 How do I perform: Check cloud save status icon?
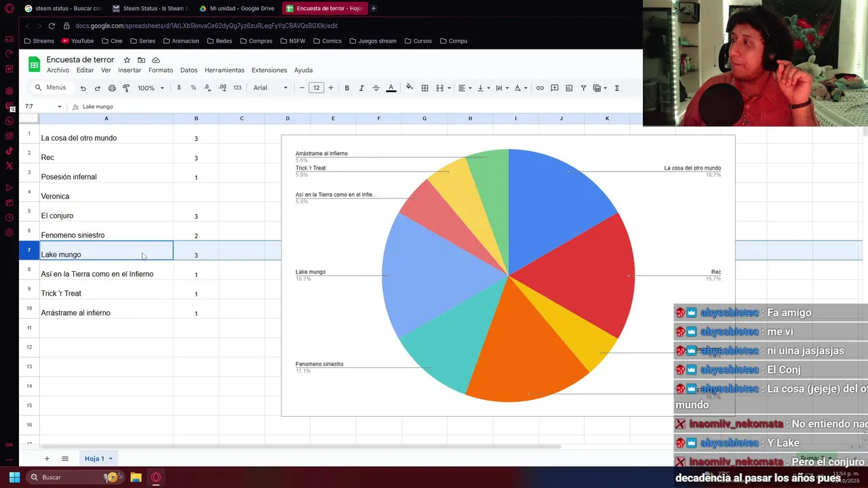[156, 60]
